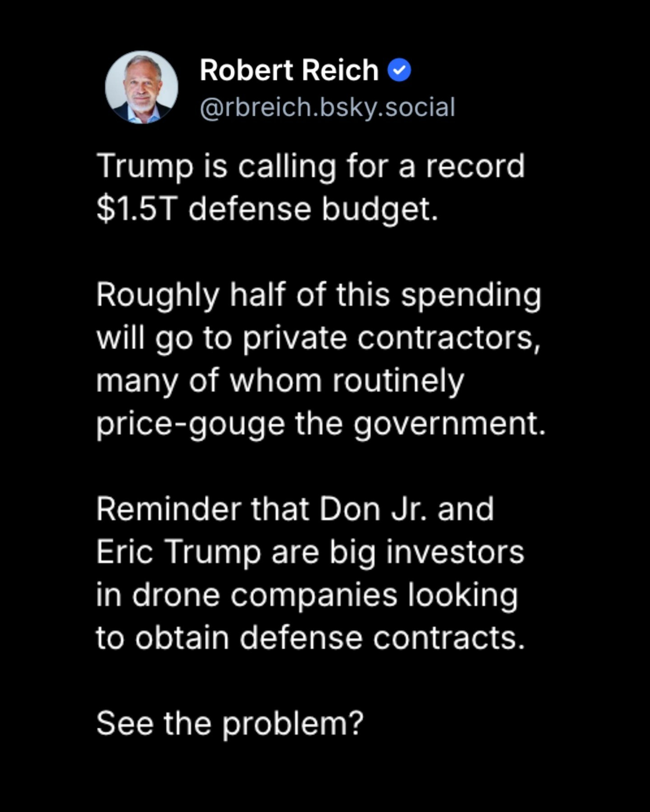Open the Robert Reich display name
This screenshot has height=812, width=650.
pos(289,70)
